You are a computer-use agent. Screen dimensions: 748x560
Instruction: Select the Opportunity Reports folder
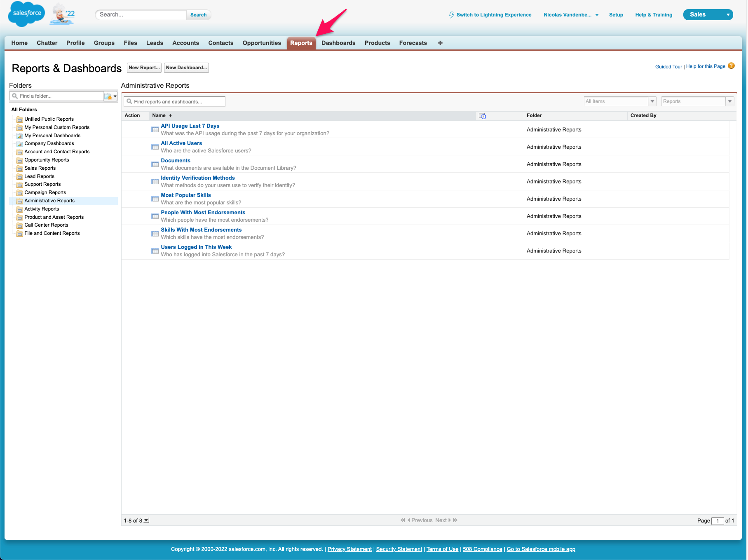tap(47, 160)
